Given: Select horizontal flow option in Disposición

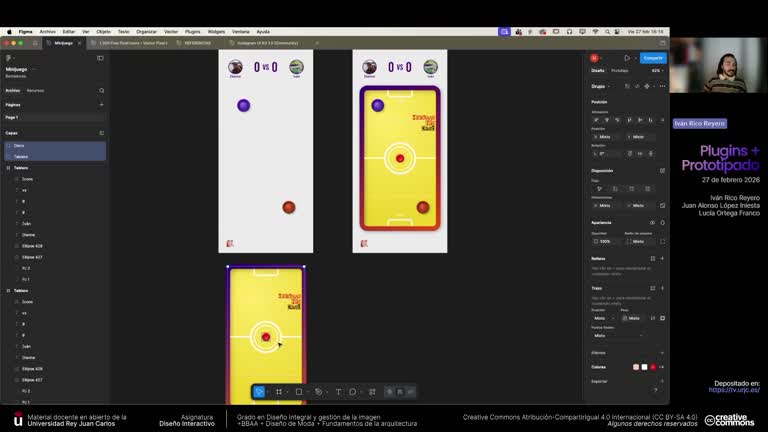Looking at the screenshot, I should 632,189.
